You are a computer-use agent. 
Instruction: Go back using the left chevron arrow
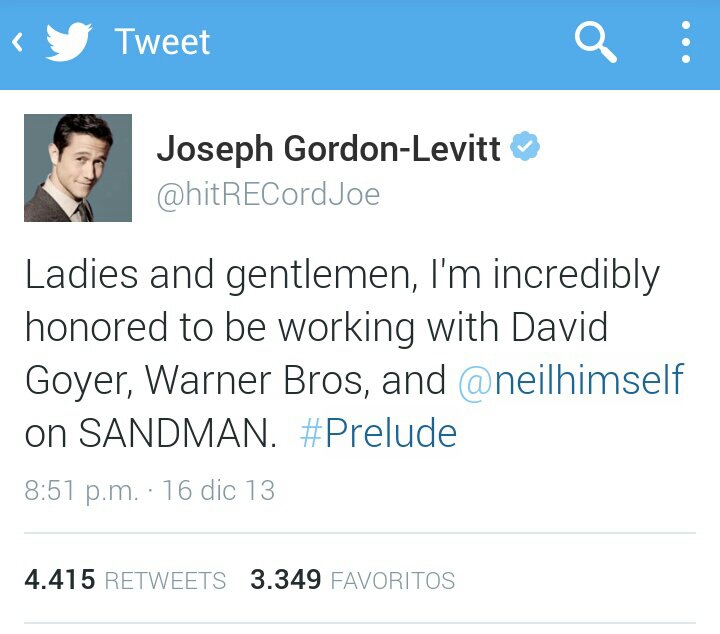pyautogui.click(x=17, y=42)
